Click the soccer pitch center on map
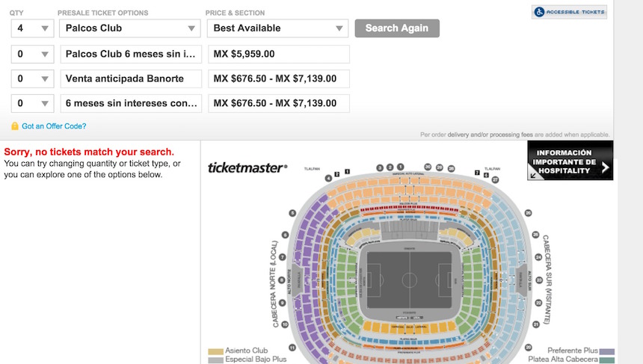Image resolution: width=643 pixels, height=364 pixels. [x=409, y=280]
